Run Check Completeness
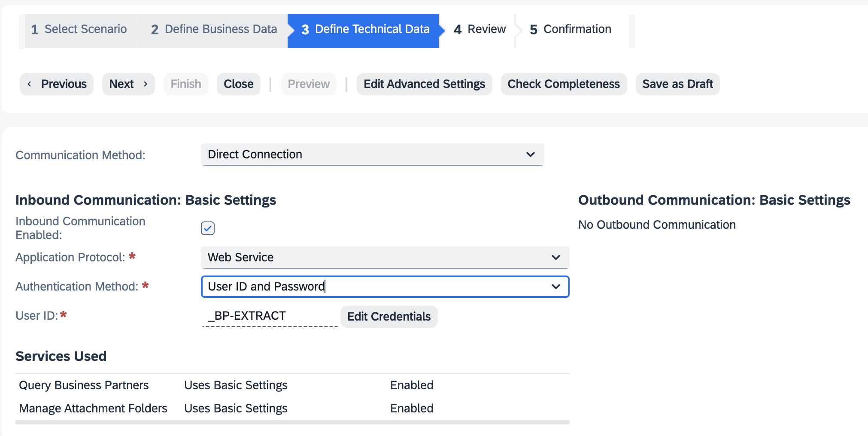The image size is (868, 436). (x=563, y=84)
